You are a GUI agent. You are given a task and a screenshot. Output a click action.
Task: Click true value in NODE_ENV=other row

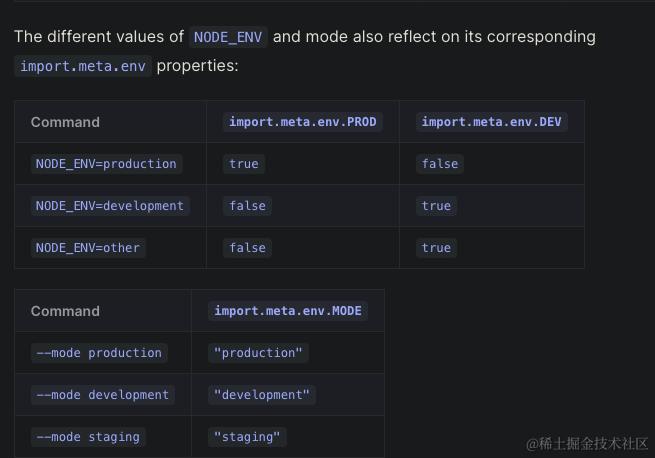tap(436, 248)
